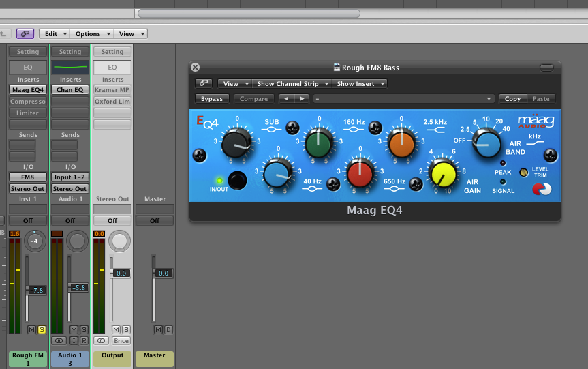Open the plugin preset dropdown

[403, 99]
